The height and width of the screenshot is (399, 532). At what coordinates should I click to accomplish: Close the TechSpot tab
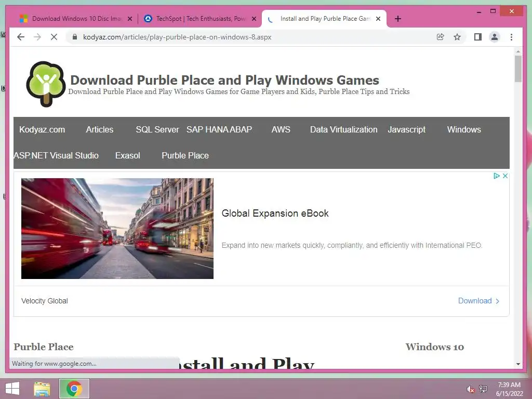tap(254, 19)
